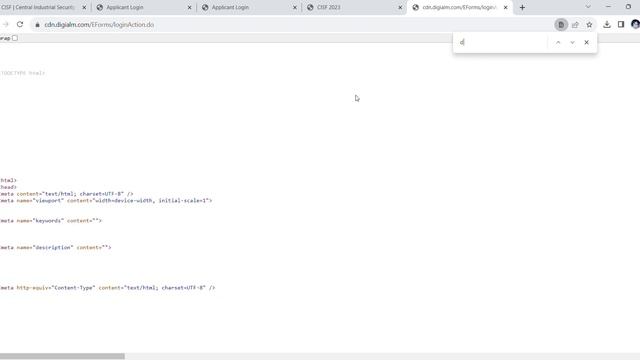This screenshot has width=640, height=360.
Task: Go to next find result
Action: 572,42
